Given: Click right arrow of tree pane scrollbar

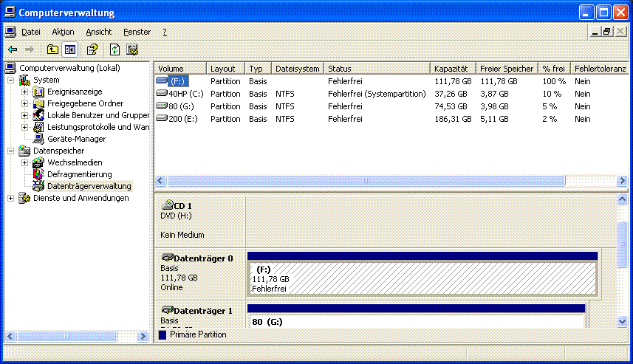Looking at the screenshot, I should (x=143, y=336).
